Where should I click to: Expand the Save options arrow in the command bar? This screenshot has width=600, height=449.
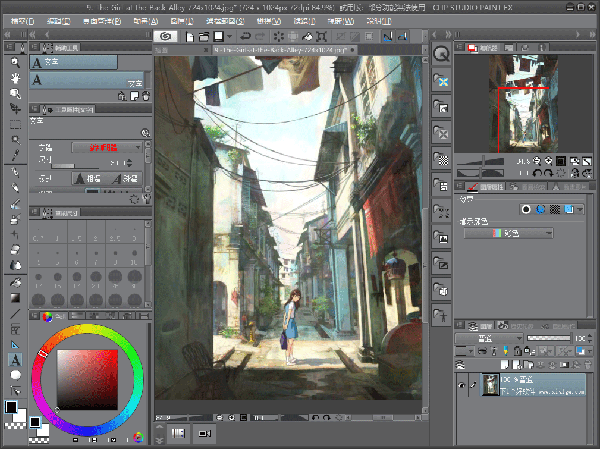click(229, 37)
